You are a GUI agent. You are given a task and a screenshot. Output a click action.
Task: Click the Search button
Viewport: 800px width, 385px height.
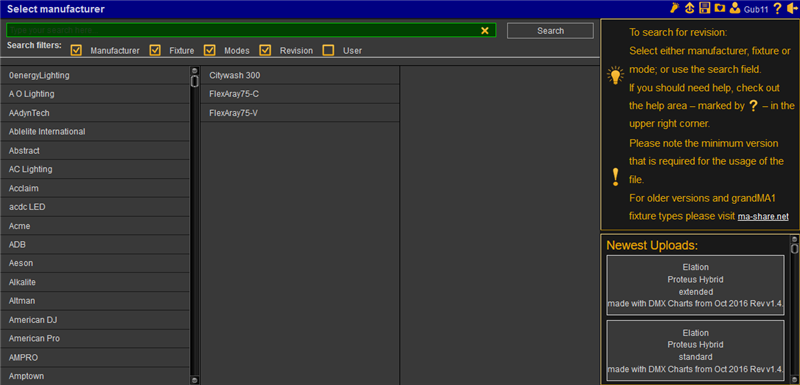550,31
